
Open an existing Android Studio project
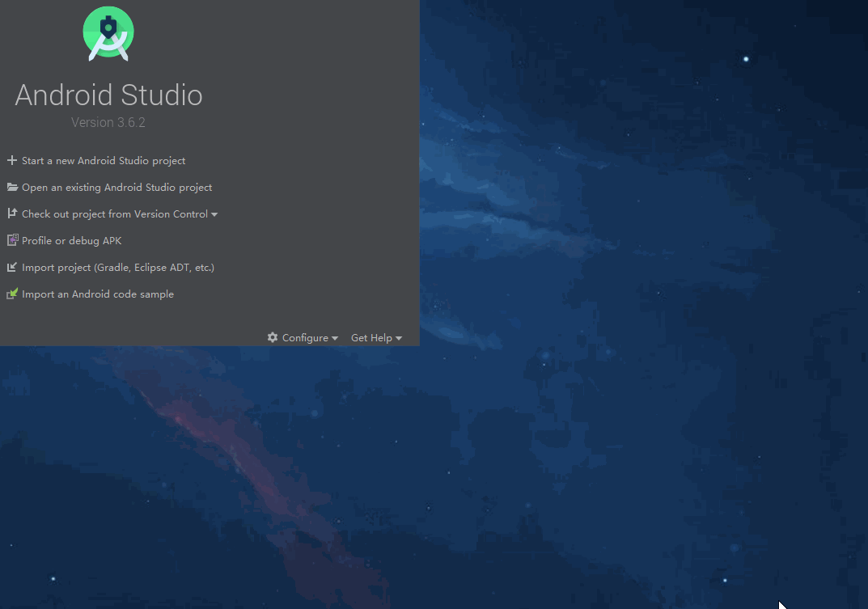pyautogui.click(x=116, y=187)
